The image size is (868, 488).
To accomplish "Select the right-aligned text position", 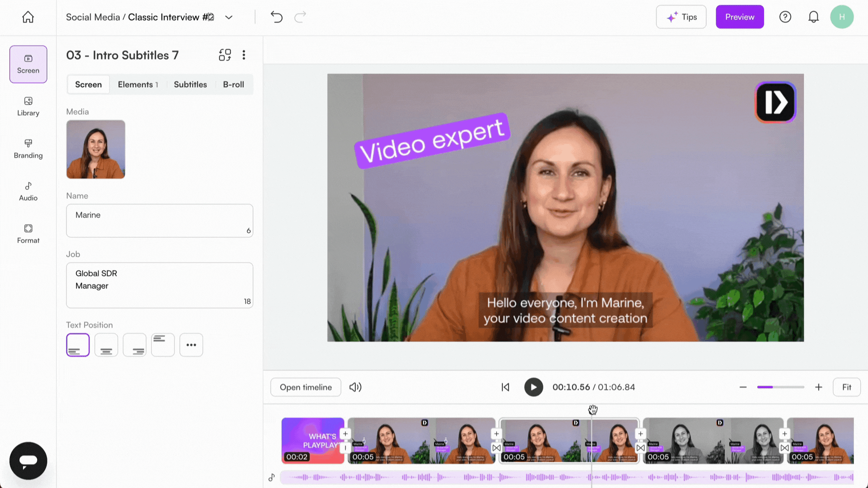I will click(x=134, y=344).
